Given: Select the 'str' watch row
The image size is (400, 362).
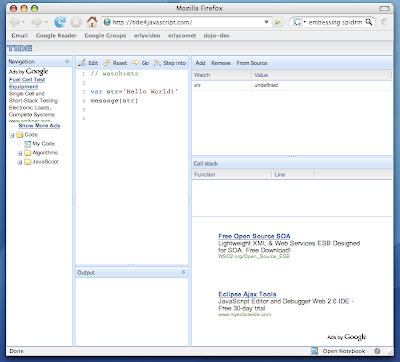Looking at the screenshot, I should click(292, 85).
